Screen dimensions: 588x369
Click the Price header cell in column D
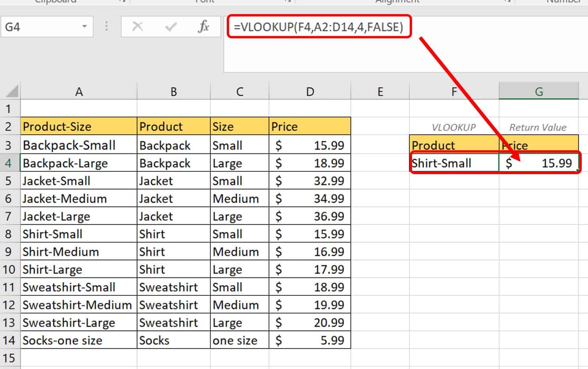click(x=310, y=126)
